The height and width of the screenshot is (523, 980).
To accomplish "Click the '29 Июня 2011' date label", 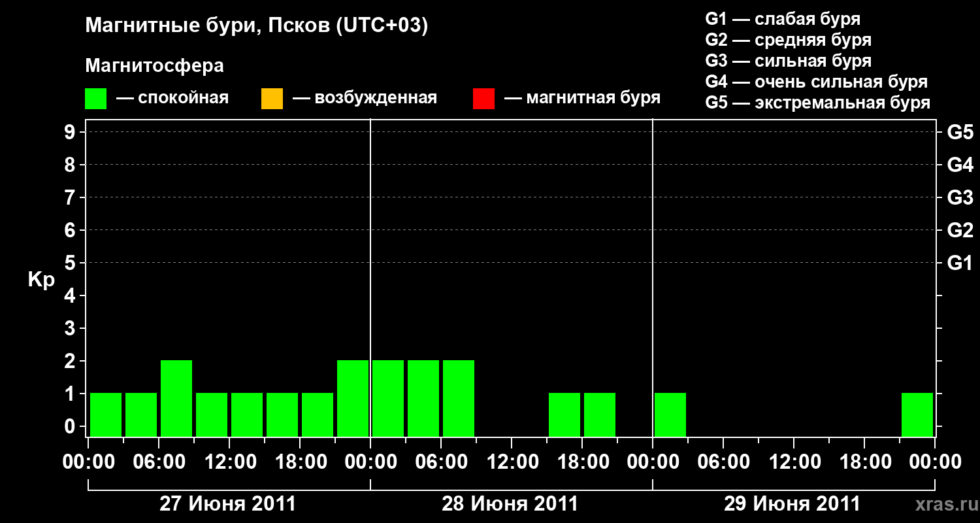I will coord(792,504).
